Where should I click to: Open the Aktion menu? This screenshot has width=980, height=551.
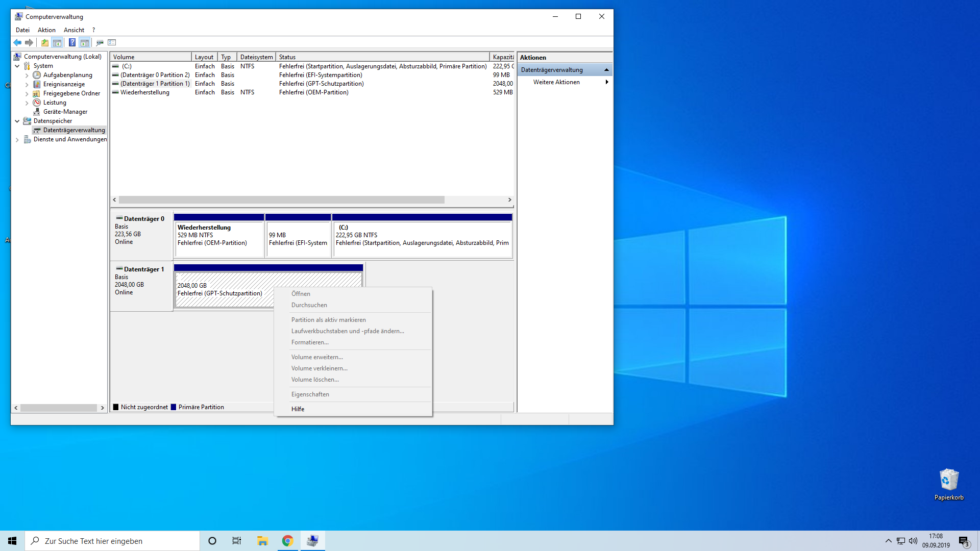(x=46, y=30)
